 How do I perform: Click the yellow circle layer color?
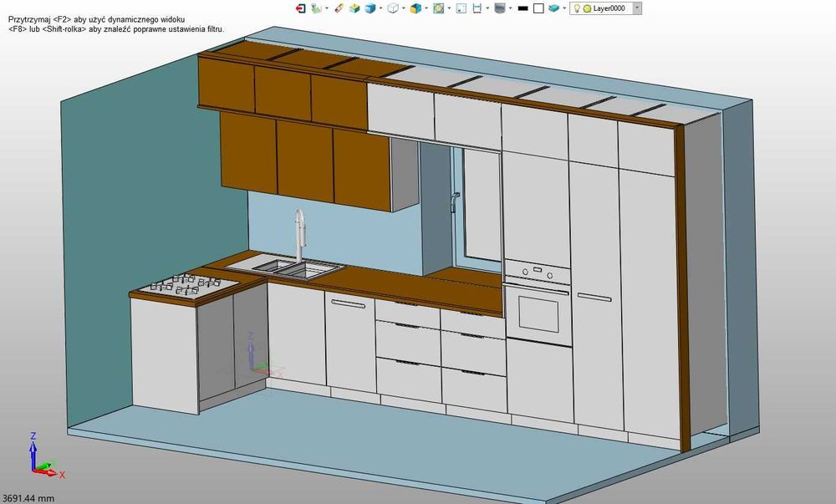pyautogui.click(x=587, y=8)
